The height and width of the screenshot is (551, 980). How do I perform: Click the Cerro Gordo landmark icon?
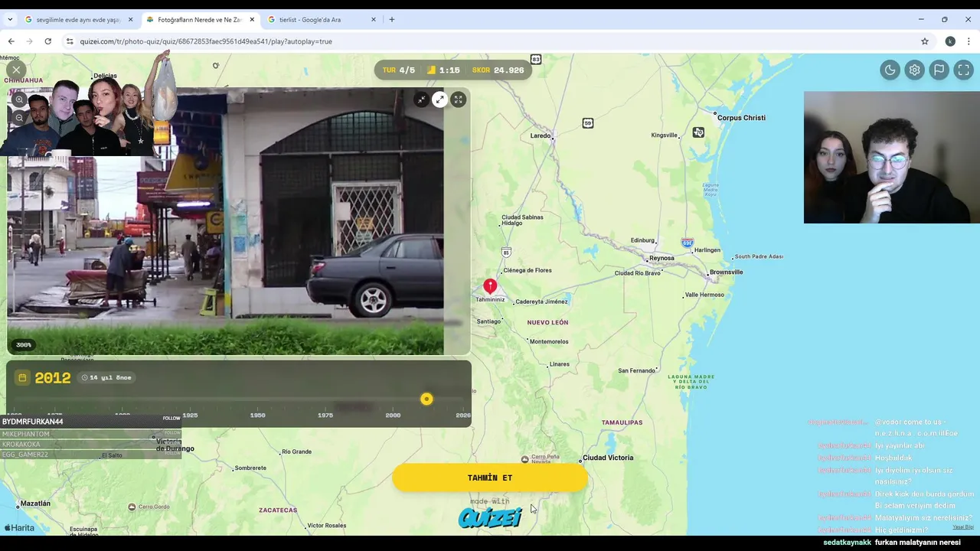(132, 507)
